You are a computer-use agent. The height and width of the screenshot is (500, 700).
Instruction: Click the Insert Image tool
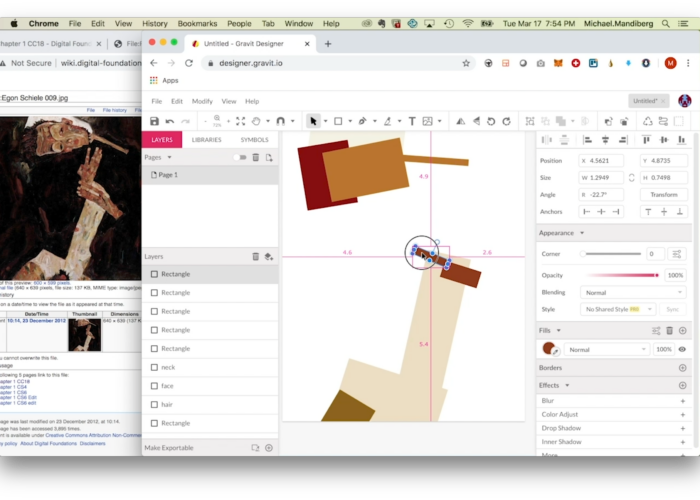click(x=428, y=121)
